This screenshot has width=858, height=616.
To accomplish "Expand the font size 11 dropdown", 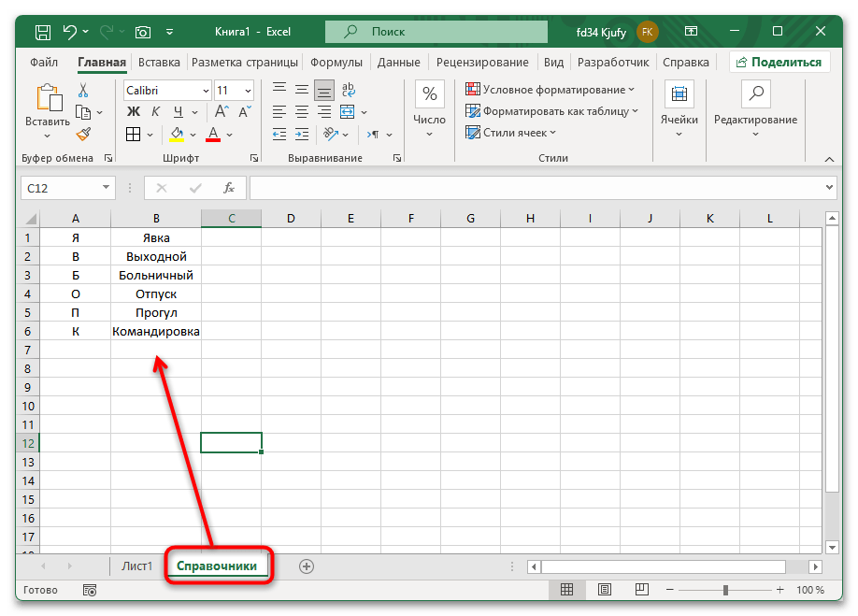I will click(x=247, y=91).
